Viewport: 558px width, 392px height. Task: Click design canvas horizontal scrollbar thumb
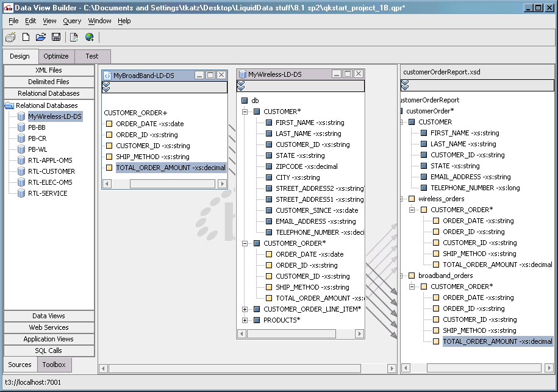[235, 368]
